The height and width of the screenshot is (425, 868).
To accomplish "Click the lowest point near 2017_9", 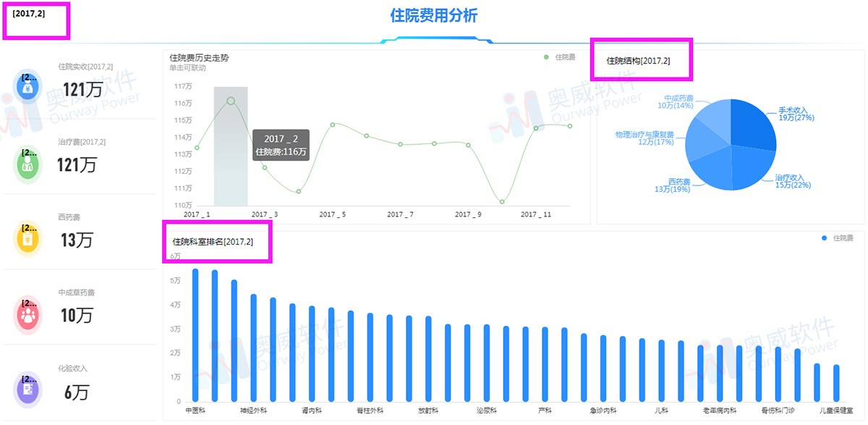I will 501,201.
